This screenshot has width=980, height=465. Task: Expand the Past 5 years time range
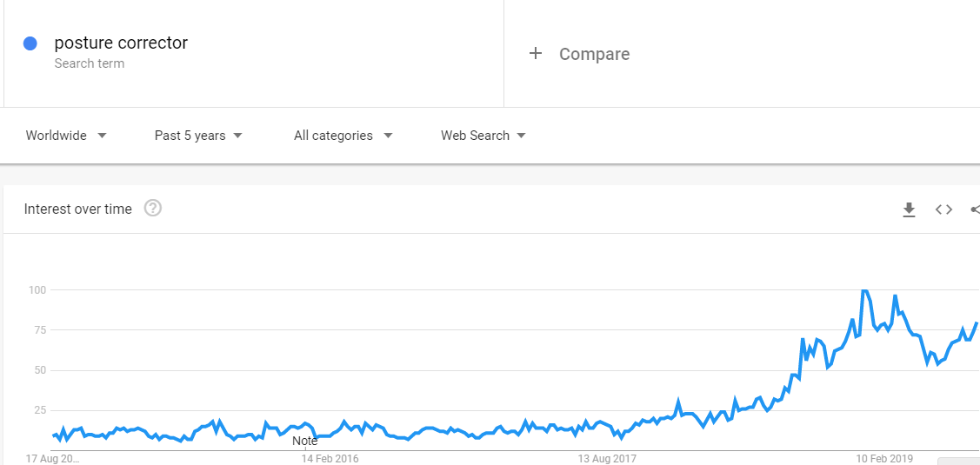pos(198,136)
